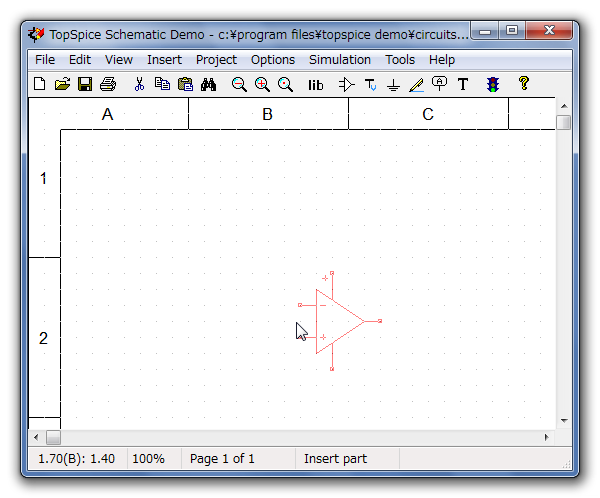
Task: Select the Text tool 'T' icon
Action: 463,84
